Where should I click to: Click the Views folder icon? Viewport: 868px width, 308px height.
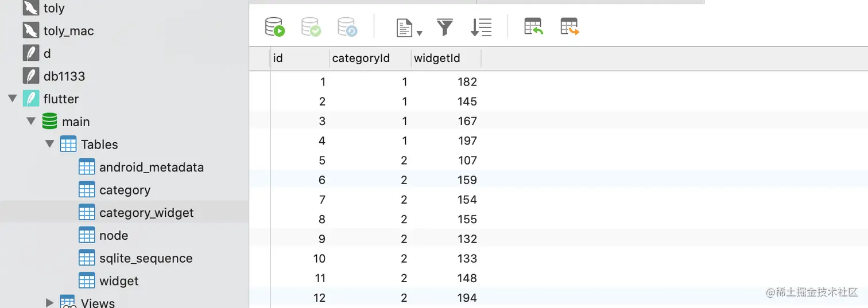(x=68, y=302)
